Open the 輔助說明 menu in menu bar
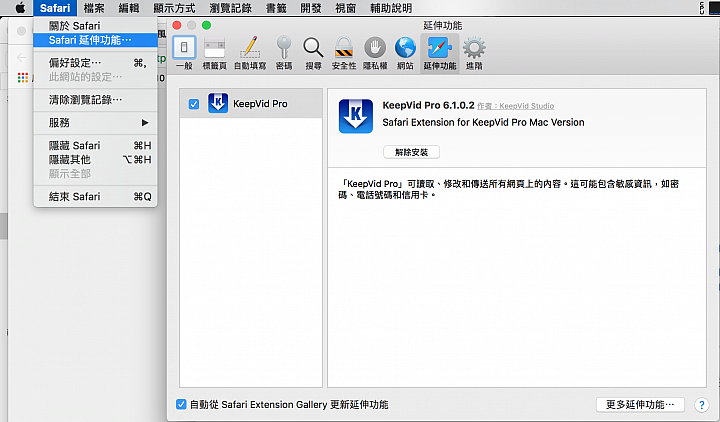720x422 pixels. tap(391, 8)
